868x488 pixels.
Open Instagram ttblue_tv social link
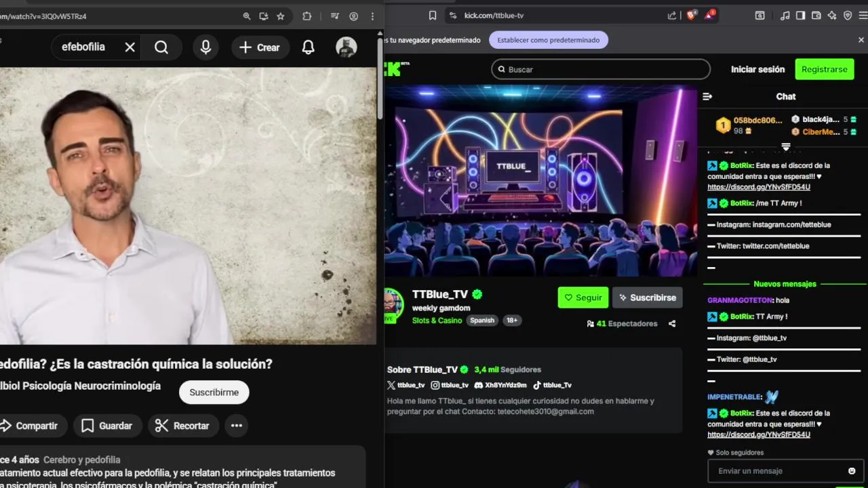pos(450,385)
